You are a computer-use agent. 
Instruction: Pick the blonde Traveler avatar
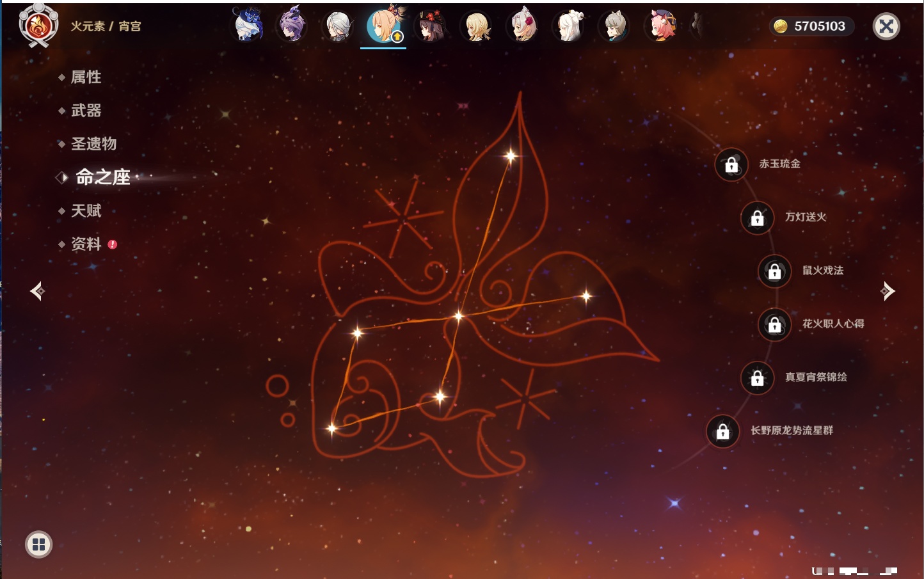[x=477, y=26]
